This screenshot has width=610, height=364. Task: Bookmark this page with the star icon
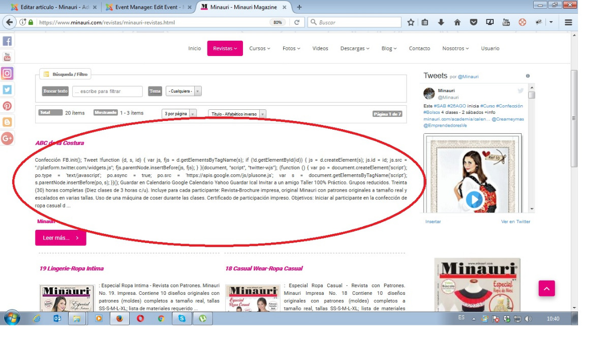coord(411,22)
